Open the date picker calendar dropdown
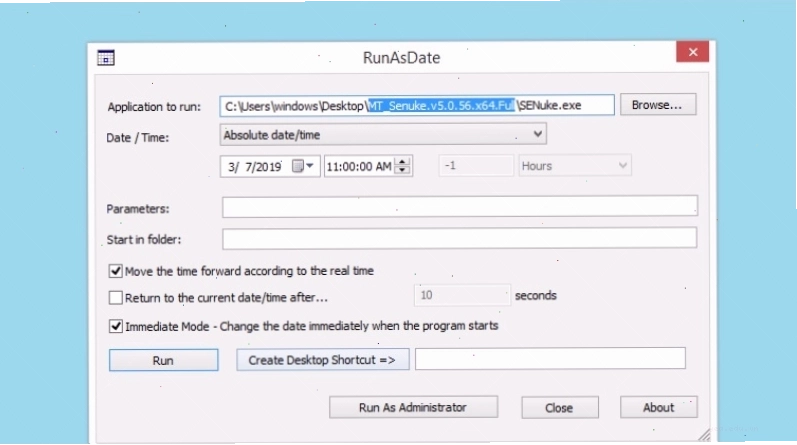797x445 pixels. pyautogui.click(x=303, y=166)
